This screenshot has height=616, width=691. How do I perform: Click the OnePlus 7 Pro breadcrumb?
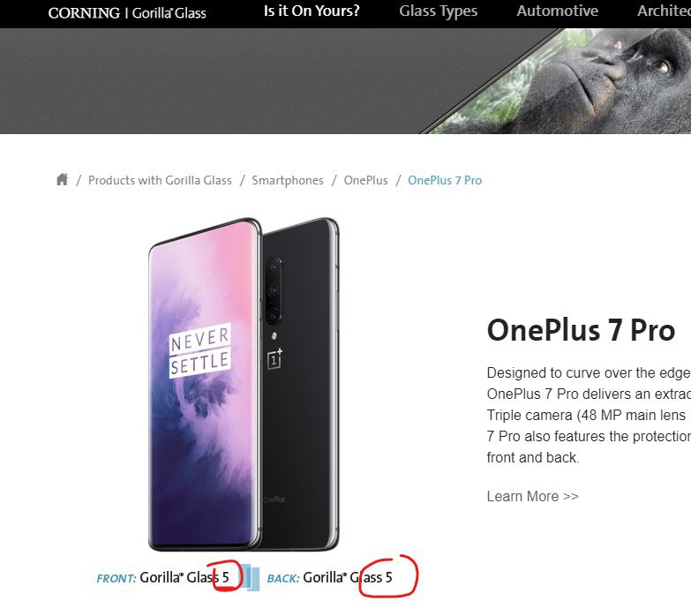point(445,180)
